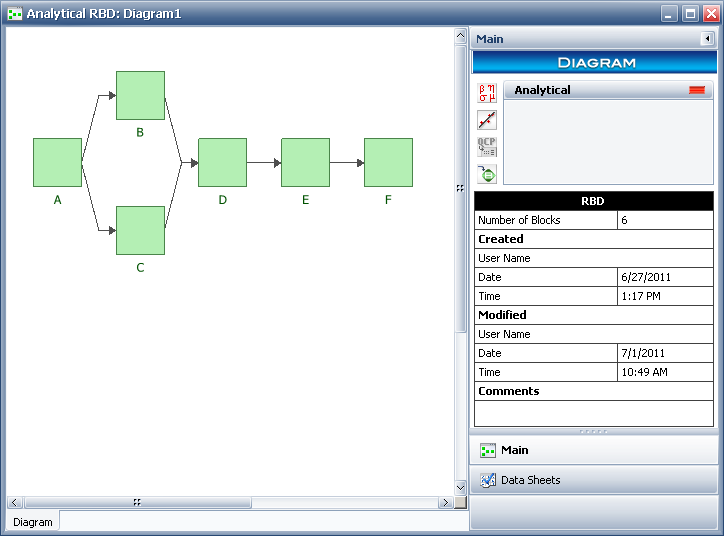
Task: Open the Plot icon in control panel
Action: click(487, 120)
